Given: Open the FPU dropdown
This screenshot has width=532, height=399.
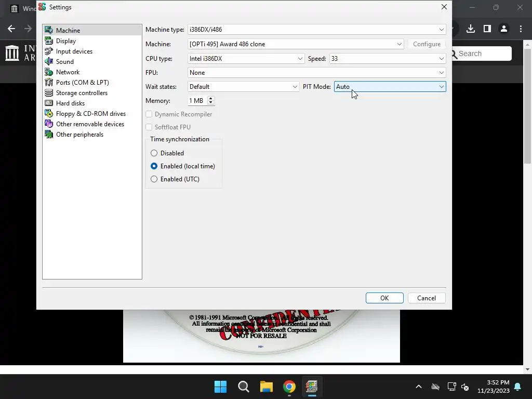Looking at the screenshot, I should [x=316, y=73].
